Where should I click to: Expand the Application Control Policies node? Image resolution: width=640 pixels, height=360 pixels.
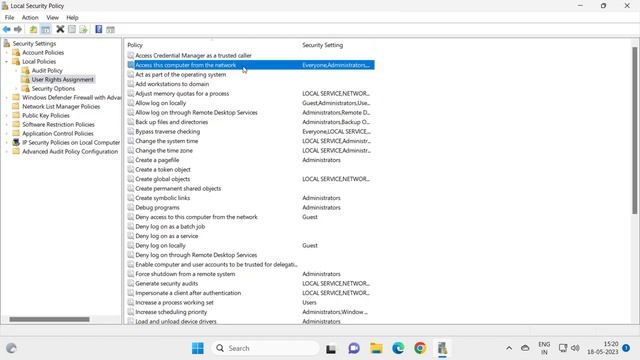7,133
